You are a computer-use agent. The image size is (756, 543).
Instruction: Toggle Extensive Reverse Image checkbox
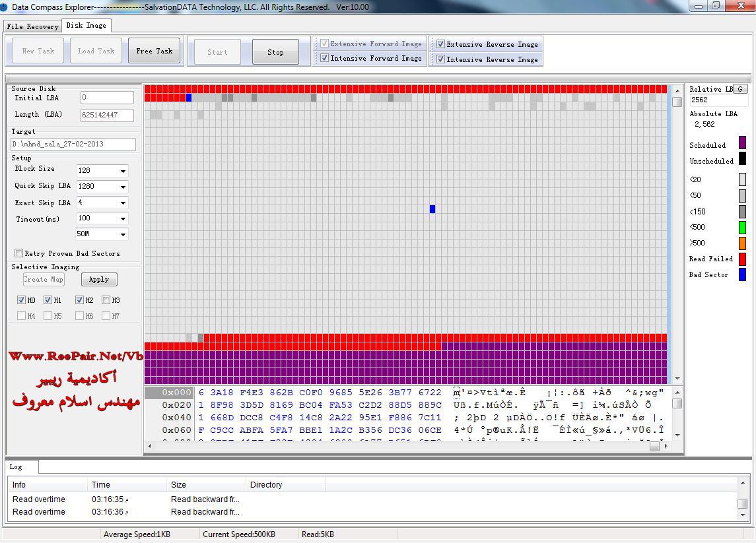pos(440,44)
